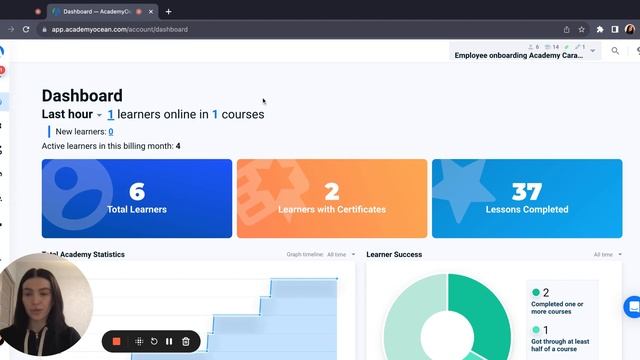This screenshot has width=640, height=360.
Task: Open the browser extensions puzzle icon
Action: tap(600, 29)
